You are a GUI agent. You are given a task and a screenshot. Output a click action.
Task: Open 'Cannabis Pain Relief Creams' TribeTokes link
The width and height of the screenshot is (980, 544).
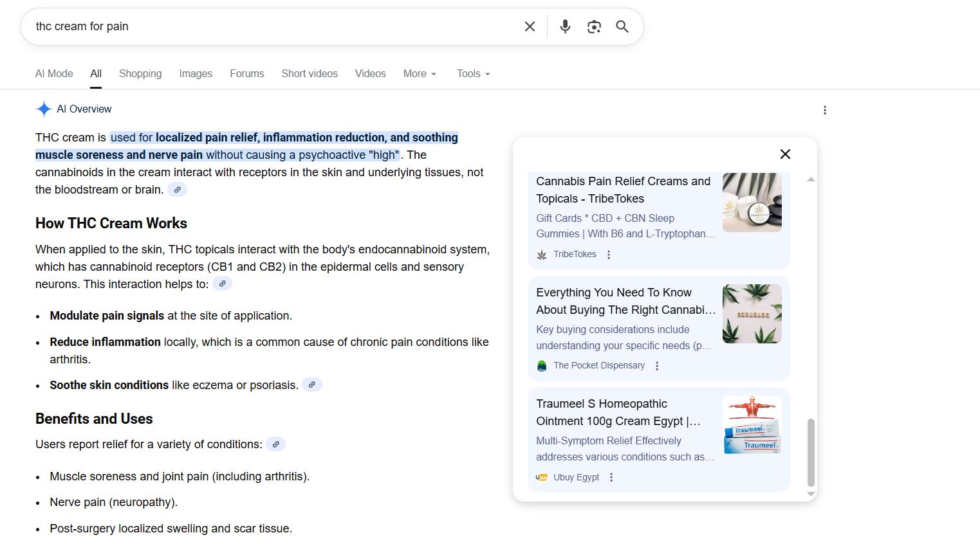[x=622, y=190]
